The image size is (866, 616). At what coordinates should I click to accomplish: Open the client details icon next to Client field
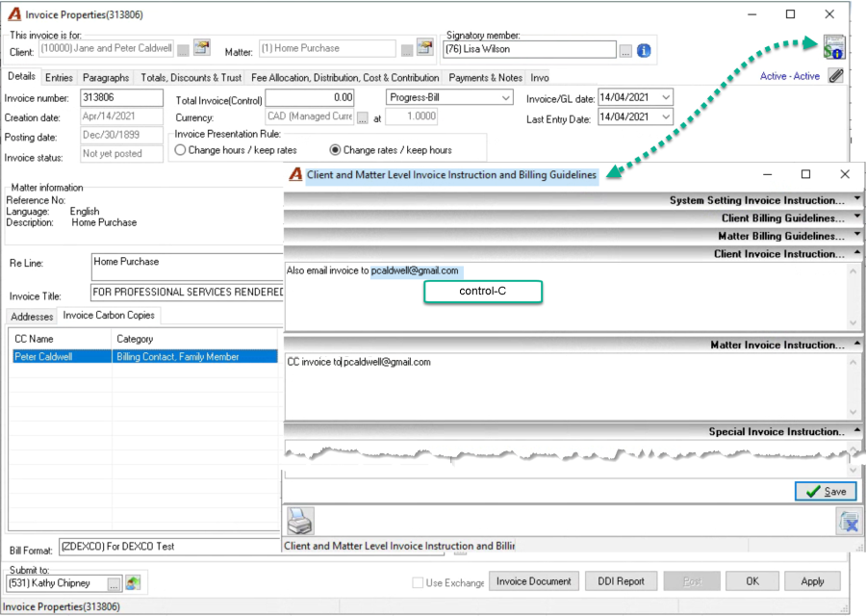tap(202, 47)
